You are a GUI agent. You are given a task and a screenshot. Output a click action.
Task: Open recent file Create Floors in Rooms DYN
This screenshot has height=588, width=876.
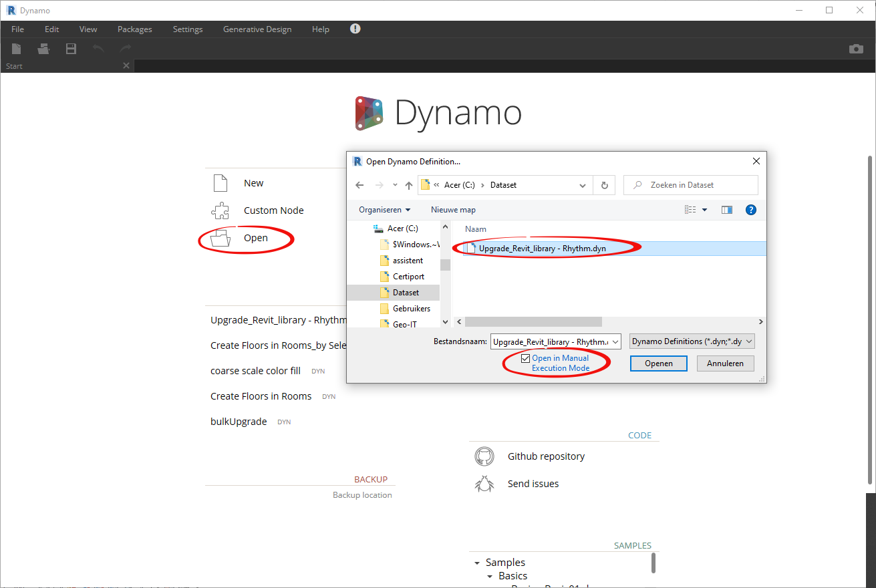click(261, 396)
